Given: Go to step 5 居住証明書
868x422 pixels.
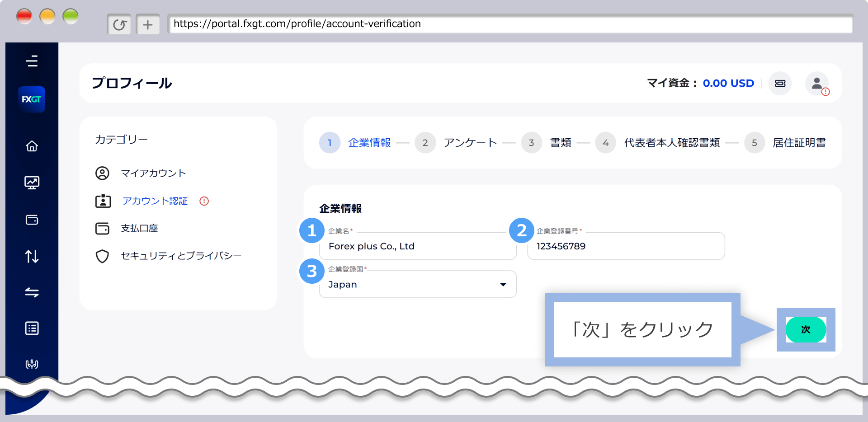Looking at the screenshot, I should (799, 142).
